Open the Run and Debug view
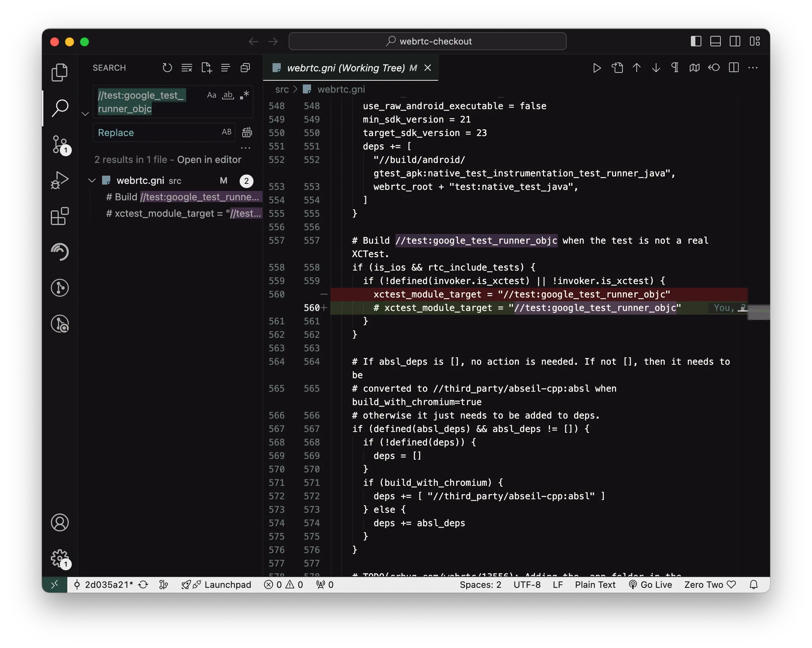The height and width of the screenshot is (648, 812). click(59, 180)
